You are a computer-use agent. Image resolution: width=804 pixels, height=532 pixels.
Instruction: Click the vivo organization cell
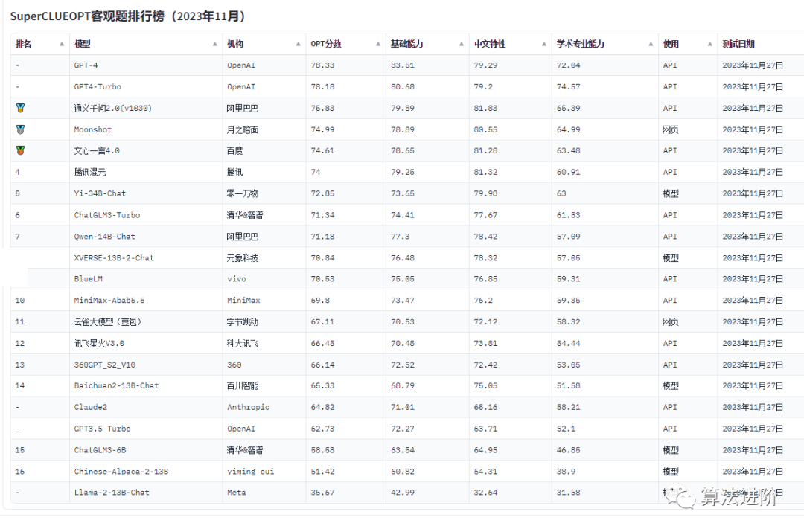[x=264, y=279]
